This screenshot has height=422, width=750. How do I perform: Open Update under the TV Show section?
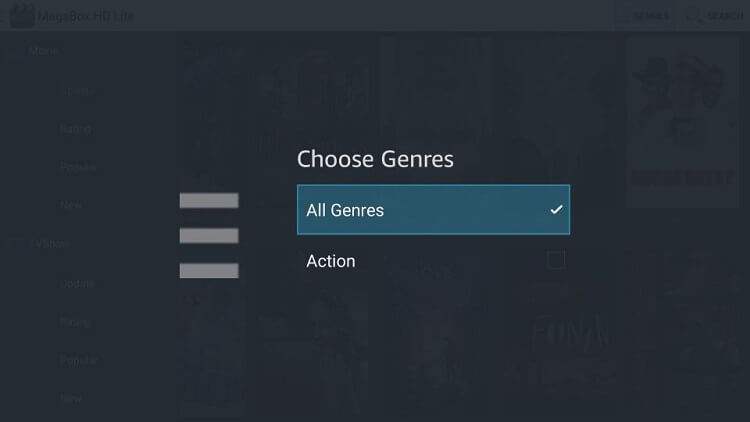point(77,284)
